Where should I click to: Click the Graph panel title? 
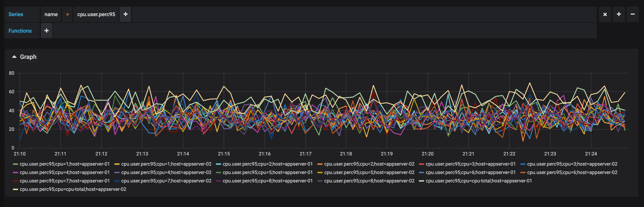[28, 57]
